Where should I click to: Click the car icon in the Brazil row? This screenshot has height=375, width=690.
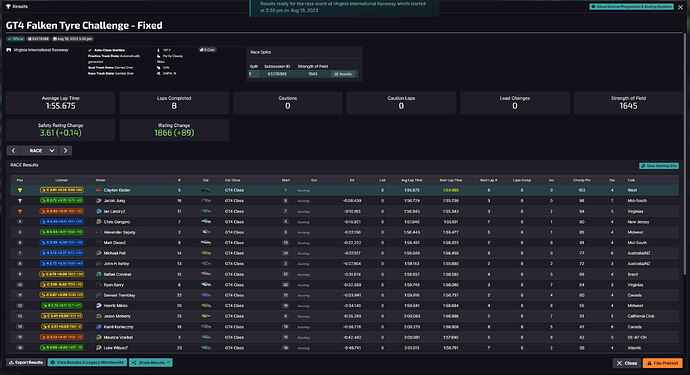coord(206,274)
